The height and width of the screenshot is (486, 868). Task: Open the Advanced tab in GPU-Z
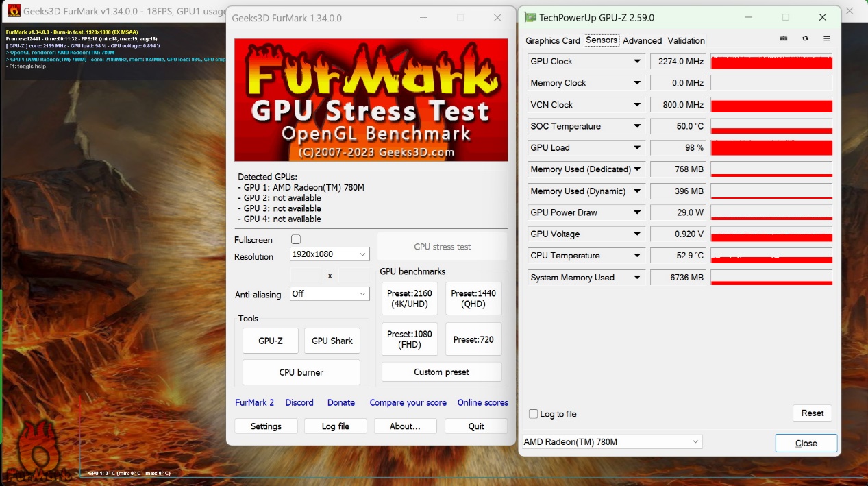(643, 41)
